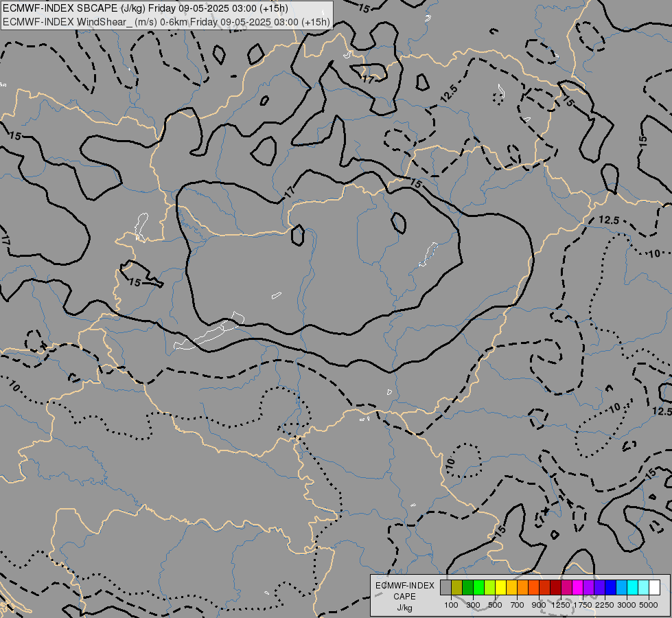Viewport: 672px width, 618px height.
Task: Click the 100 legend tick label
Action: pyautogui.click(x=451, y=605)
